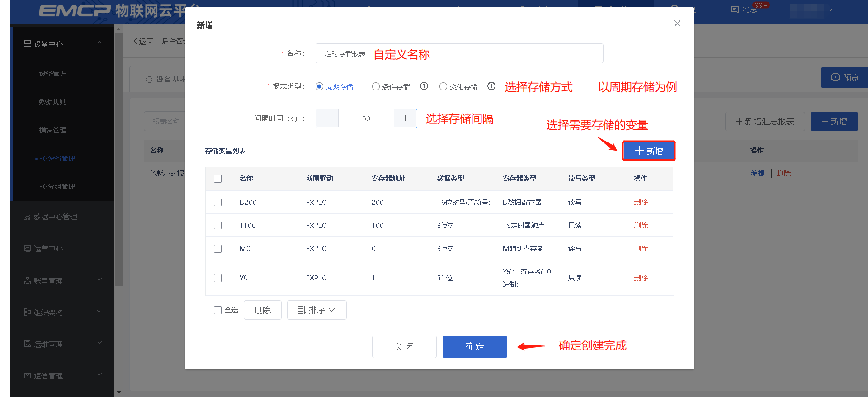Increase interval time with the plus button

(x=406, y=118)
